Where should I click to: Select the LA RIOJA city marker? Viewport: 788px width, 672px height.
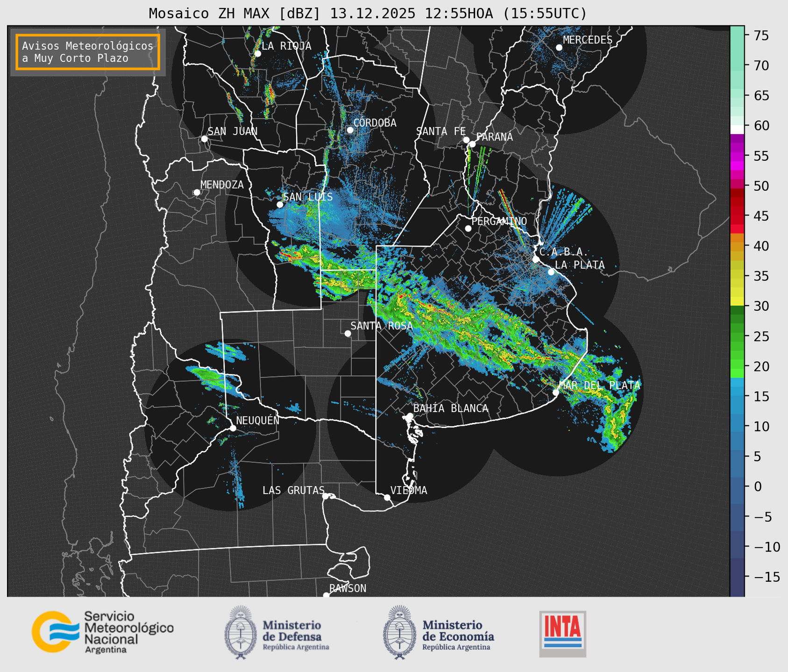click(x=257, y=54)
